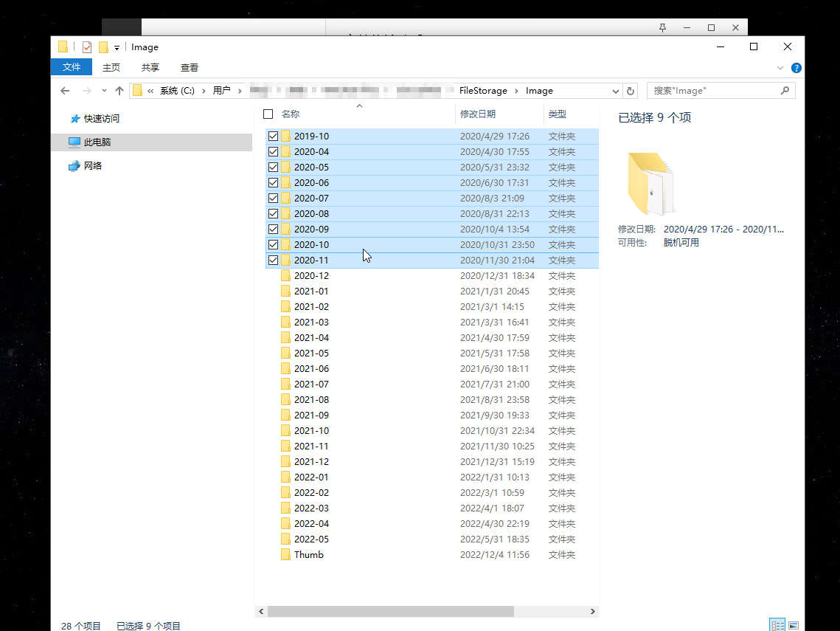Click the Up one level arrow

pos(119,91)
